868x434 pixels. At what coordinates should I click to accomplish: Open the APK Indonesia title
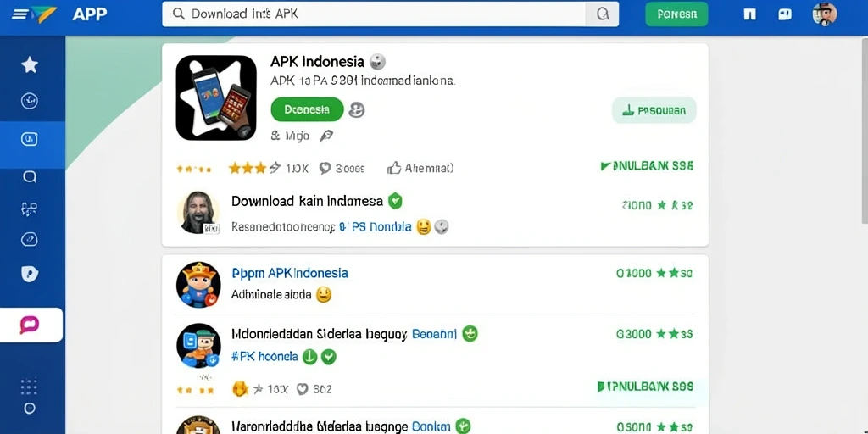[x=317, y=61]
